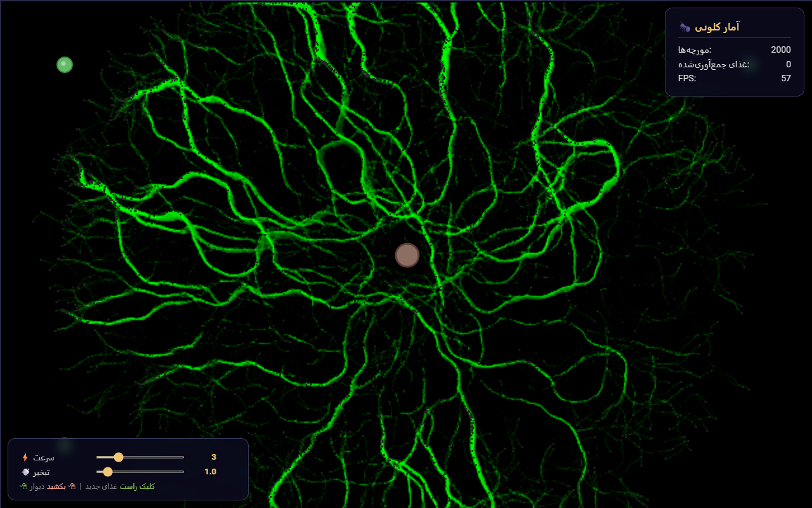Image resolution: width=812 pixels, height=508 pixels.
Task: Click the غذای جمع‌آوری‌شده label
Action: tap(714, 64)
